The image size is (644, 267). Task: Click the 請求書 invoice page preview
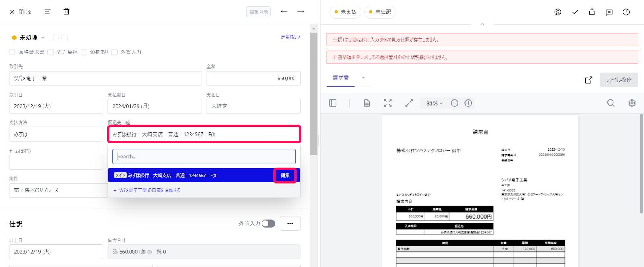coord(480,191)
